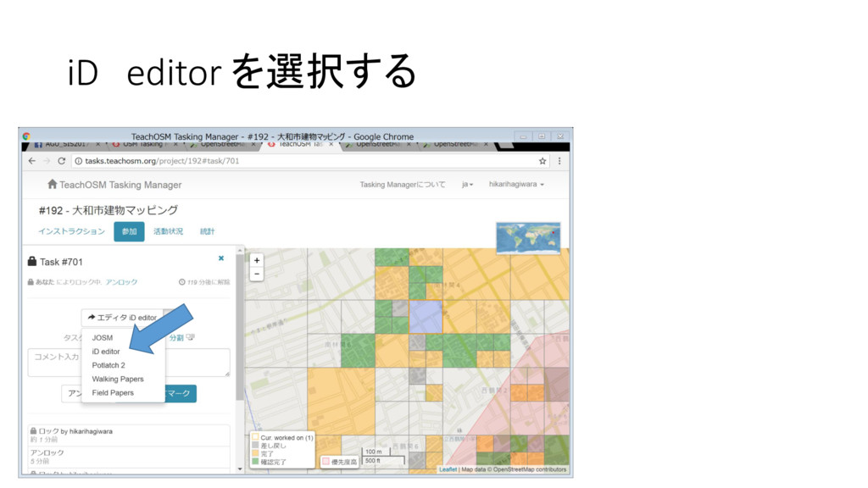Click the Cur. worked on legend swatch
Screen dimensions: 868x488
(256, 437)
